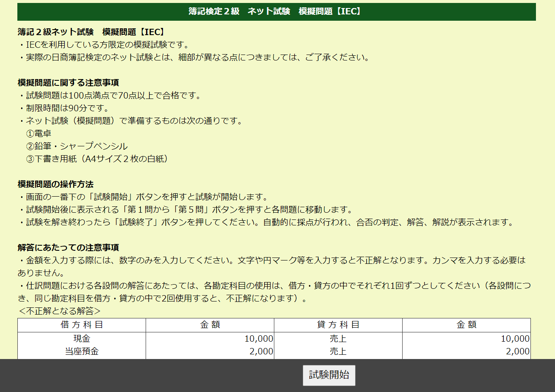Click table cell 当座預金

82,351
